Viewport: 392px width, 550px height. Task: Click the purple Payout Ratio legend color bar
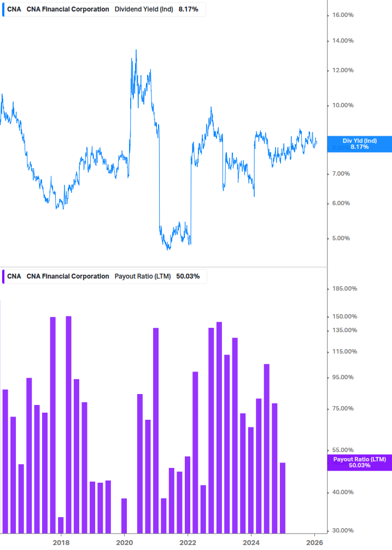tap(3, 276)
